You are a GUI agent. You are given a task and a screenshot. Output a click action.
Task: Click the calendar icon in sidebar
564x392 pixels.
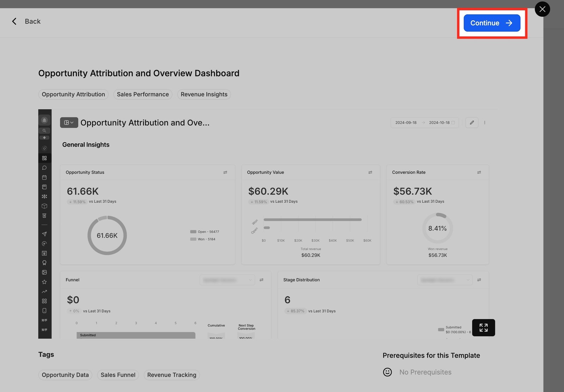44,178
